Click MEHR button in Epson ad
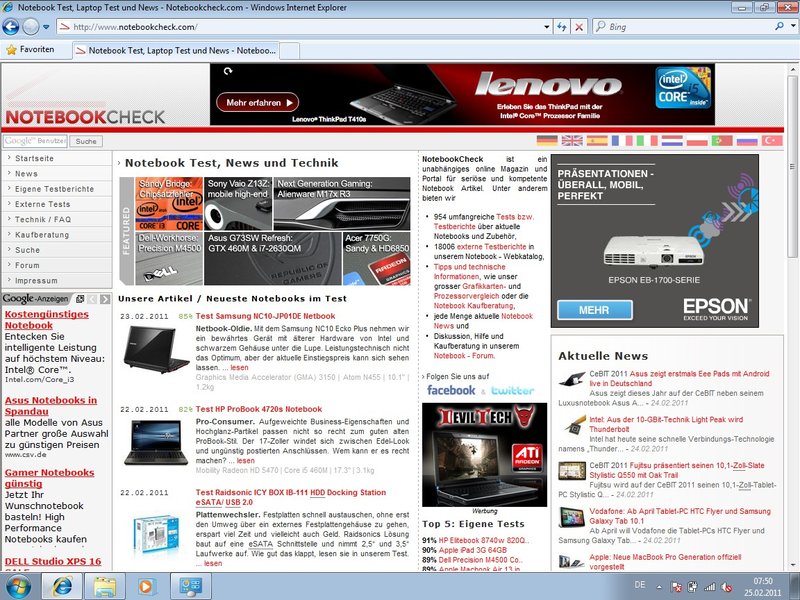The width and height of the screenshot is (800, 600). tap(595, 310)
